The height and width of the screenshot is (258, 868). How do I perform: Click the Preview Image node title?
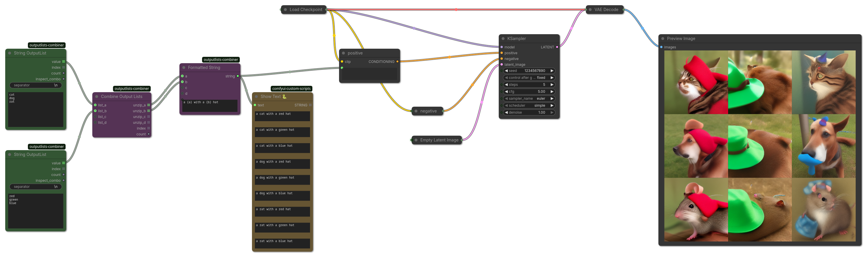(x=681, y=39)
